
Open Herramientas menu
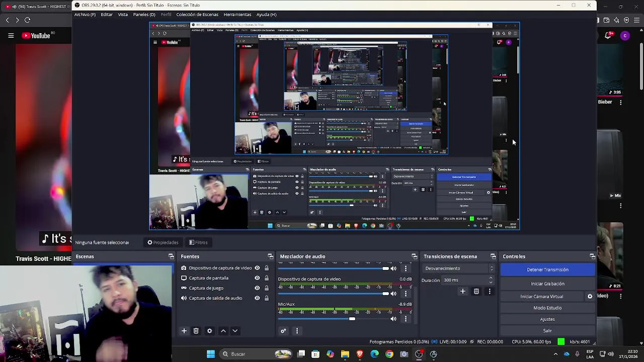coord(237,15)
